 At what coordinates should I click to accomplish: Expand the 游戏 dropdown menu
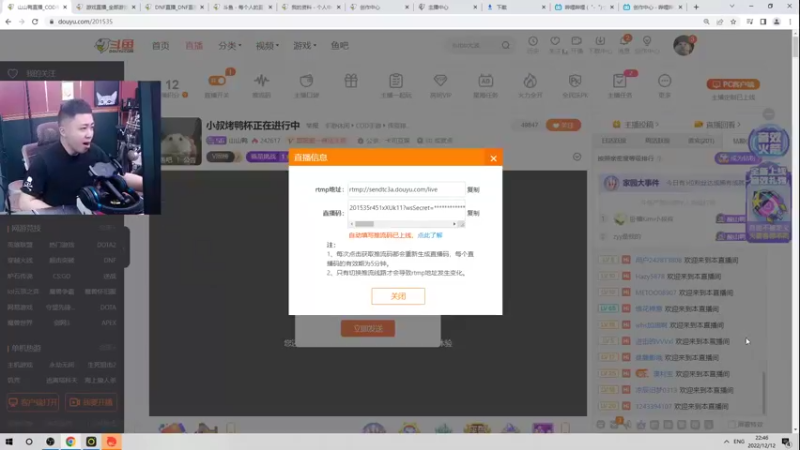click(305, 45)
